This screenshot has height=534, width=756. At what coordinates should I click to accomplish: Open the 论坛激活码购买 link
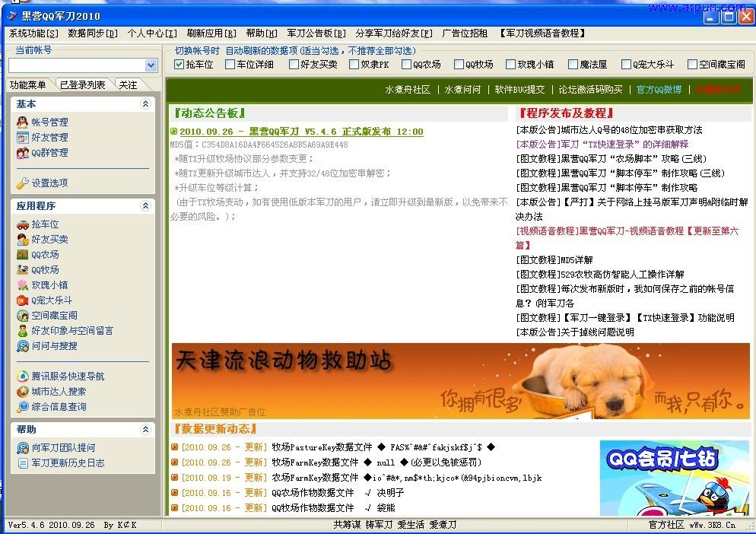click(x=591, y=90)
